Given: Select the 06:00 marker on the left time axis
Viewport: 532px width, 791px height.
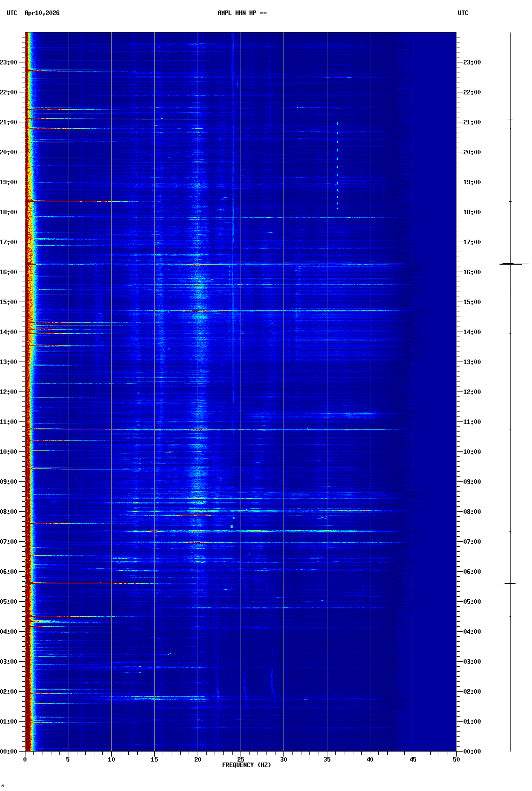Looking at the screenshot, I should [9, 572].
